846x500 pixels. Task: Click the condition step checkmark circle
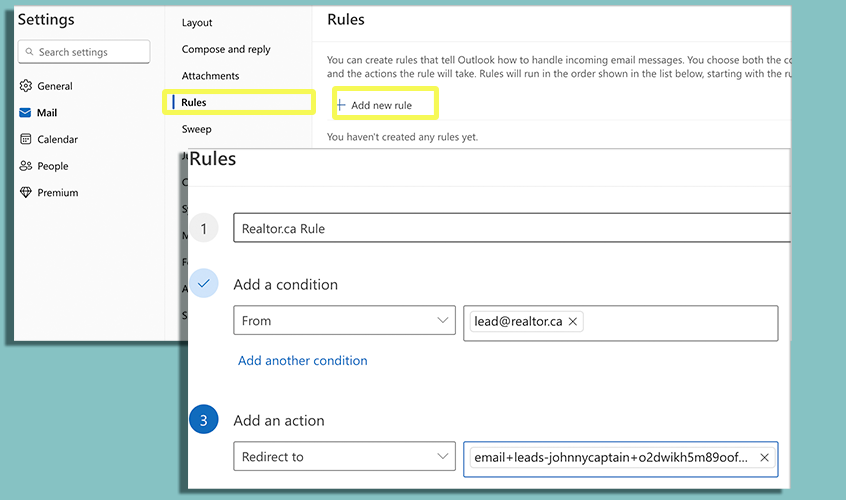pos(204,284)
